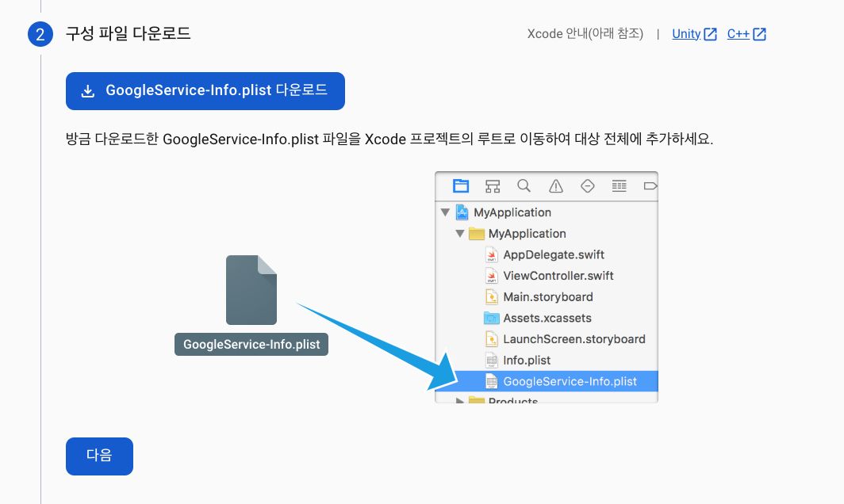Click the 다음 (Next) button

99,456
